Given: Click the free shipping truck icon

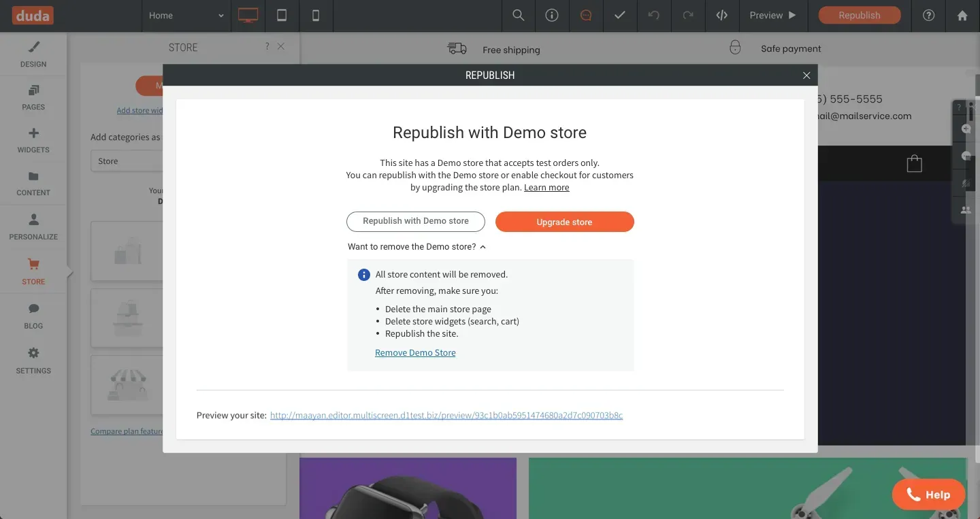Looking at the screenshot, I should [x=457, y=48].
